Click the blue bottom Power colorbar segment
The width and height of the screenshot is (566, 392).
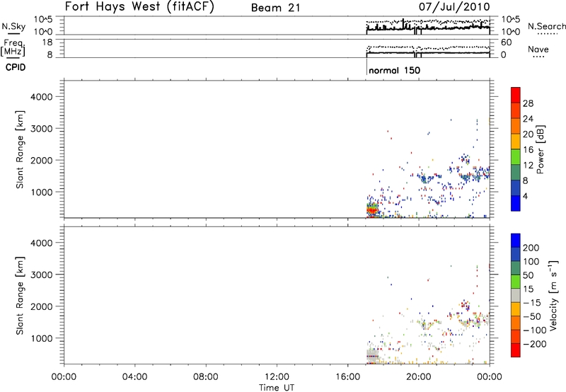(x=516, y=203)
